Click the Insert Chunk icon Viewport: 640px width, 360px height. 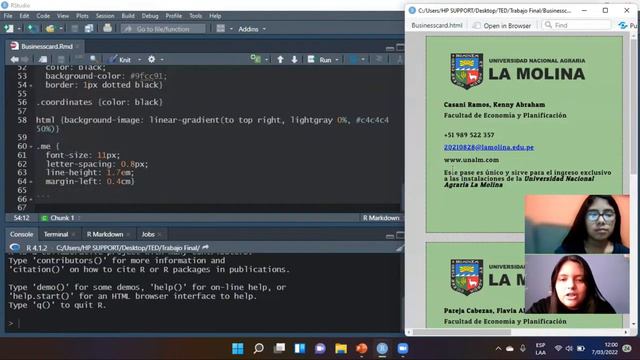[x=256, y=60]
